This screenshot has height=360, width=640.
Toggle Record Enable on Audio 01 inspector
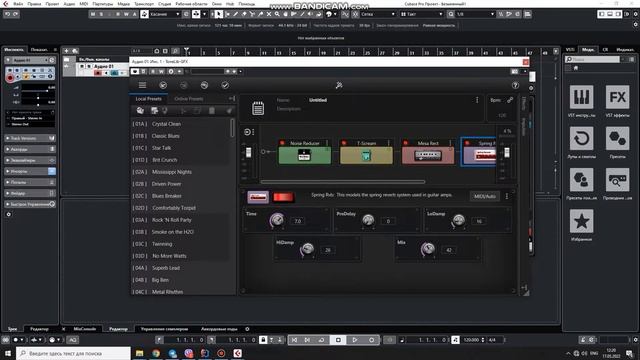coord(10,78)
